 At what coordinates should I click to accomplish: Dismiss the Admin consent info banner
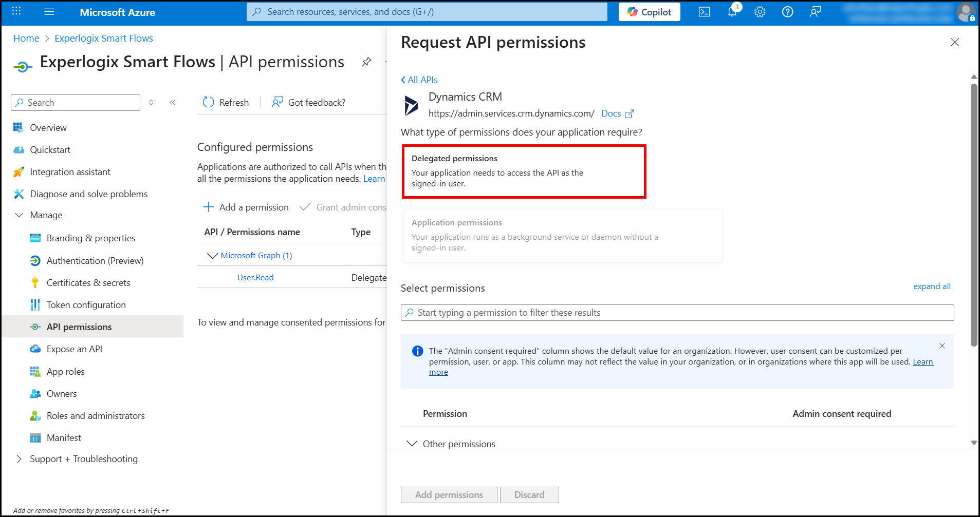pyautogui.click(x=942, y=346)
